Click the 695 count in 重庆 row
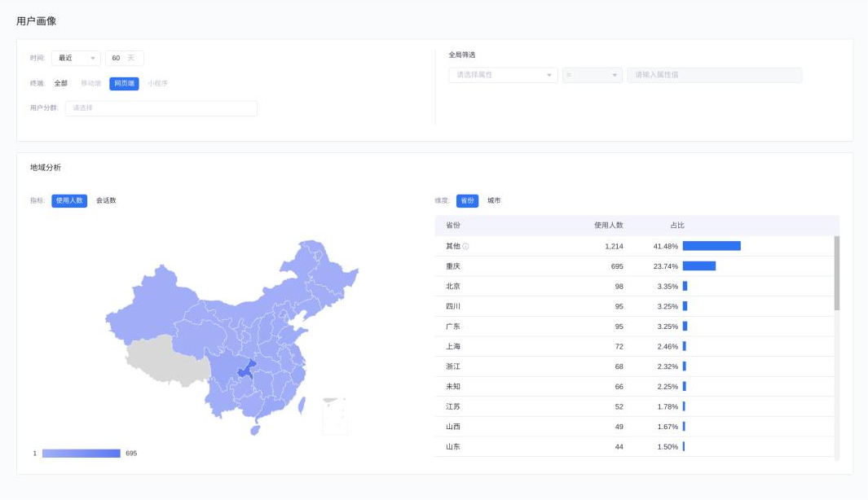The height and width of the screenshot is (500, 868). click(x=617, y=266)
